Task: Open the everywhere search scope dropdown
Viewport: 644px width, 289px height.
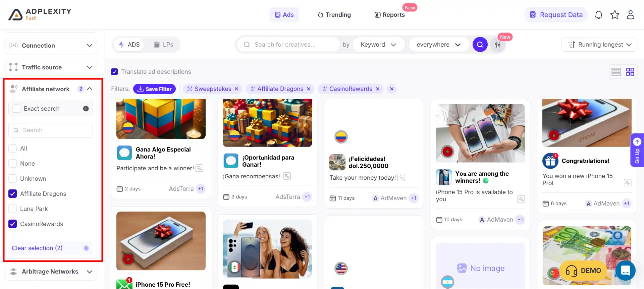Action: tap(439, 45)
